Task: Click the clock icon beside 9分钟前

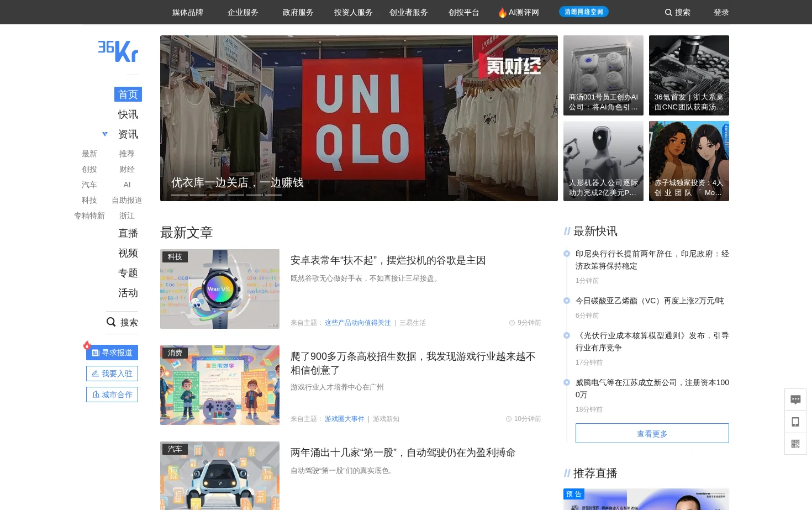Action: (x=512, y=323)
